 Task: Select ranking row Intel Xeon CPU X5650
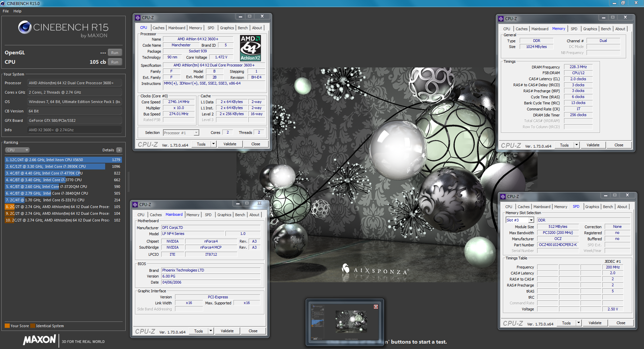pyautogui.click(x=63, y=160)
